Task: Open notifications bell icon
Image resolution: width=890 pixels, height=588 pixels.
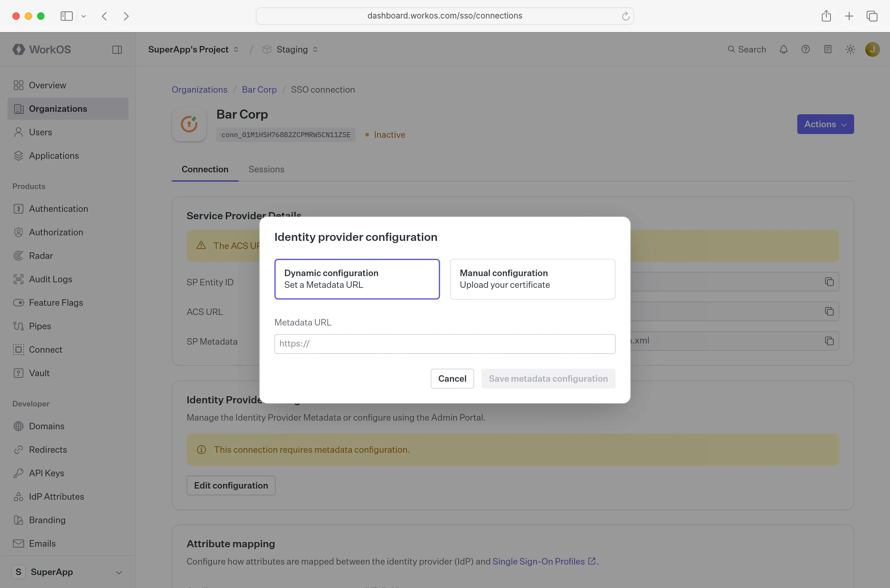Action: coord(783,49)
